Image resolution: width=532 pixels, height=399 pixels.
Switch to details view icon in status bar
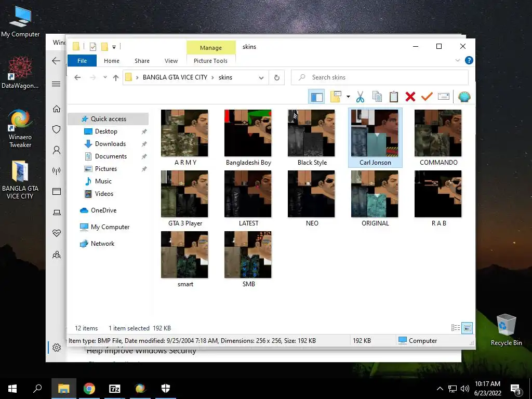pyautogui.click(x=455, y=328)
